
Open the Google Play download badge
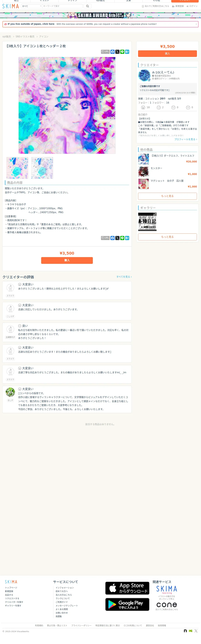coord(127,604)
